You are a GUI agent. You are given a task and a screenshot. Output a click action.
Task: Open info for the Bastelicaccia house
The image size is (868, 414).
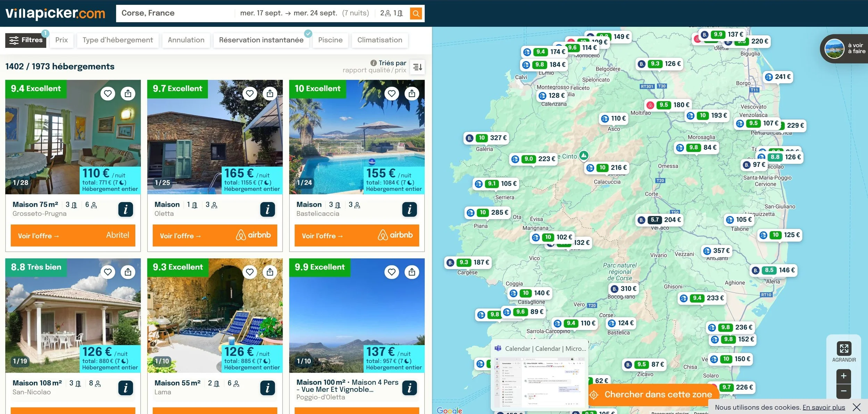(x=409, y=209)
